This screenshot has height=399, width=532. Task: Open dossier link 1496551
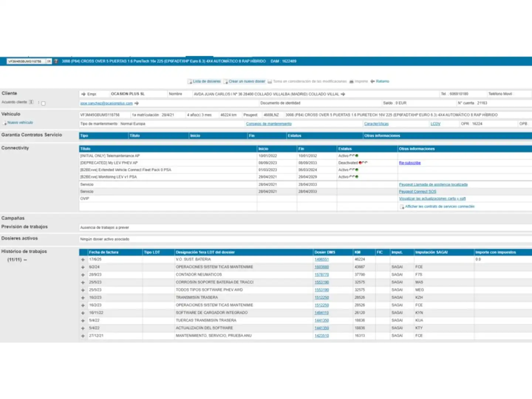click(321, 260)
